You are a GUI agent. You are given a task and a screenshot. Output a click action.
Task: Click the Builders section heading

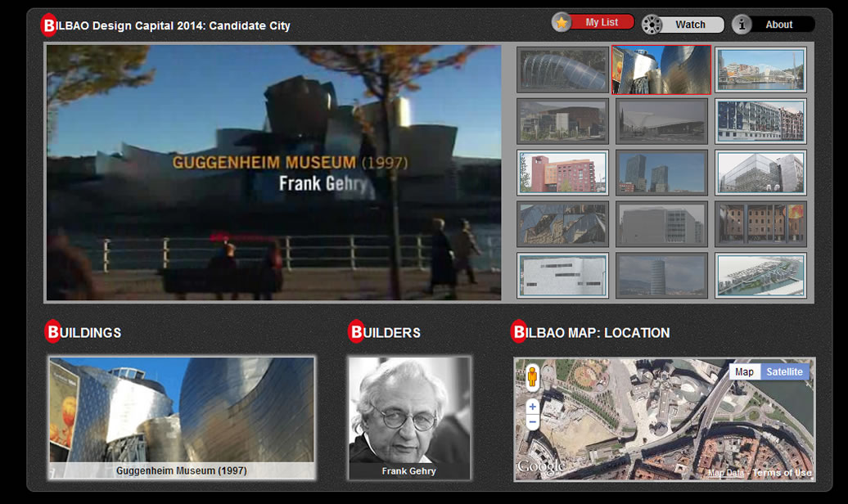385,332
